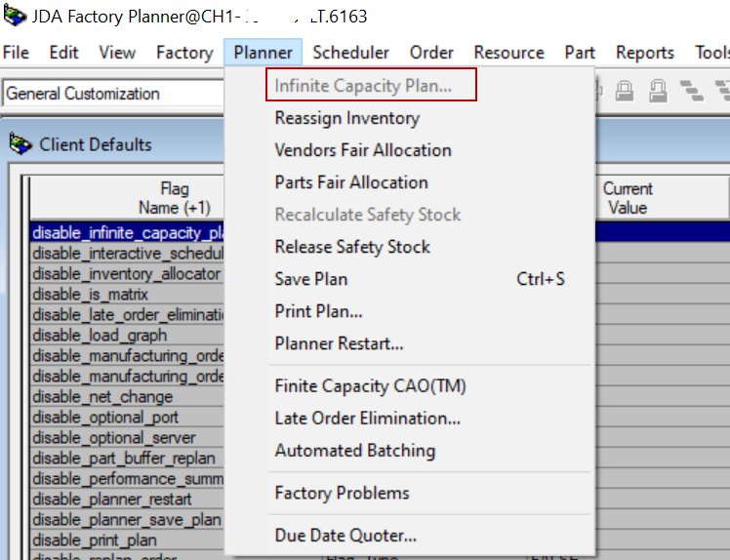Select the disable_is_matrix flag row

coord(90,295)
